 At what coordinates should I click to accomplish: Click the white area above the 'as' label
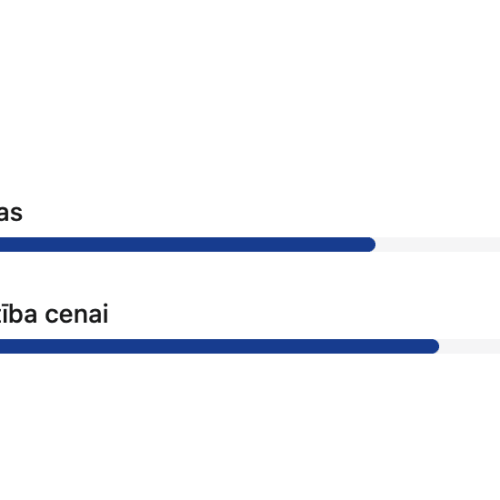coord(250,100)
